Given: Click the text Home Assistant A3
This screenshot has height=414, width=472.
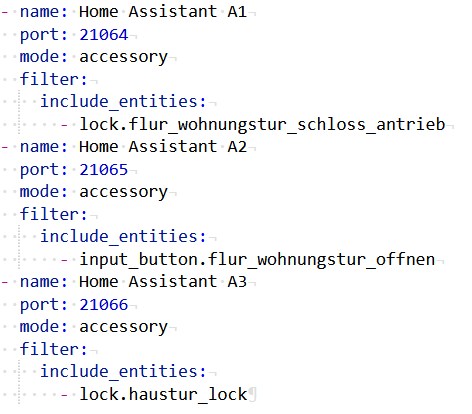Looking at the screenshot, I should click(x=163, y=282).
